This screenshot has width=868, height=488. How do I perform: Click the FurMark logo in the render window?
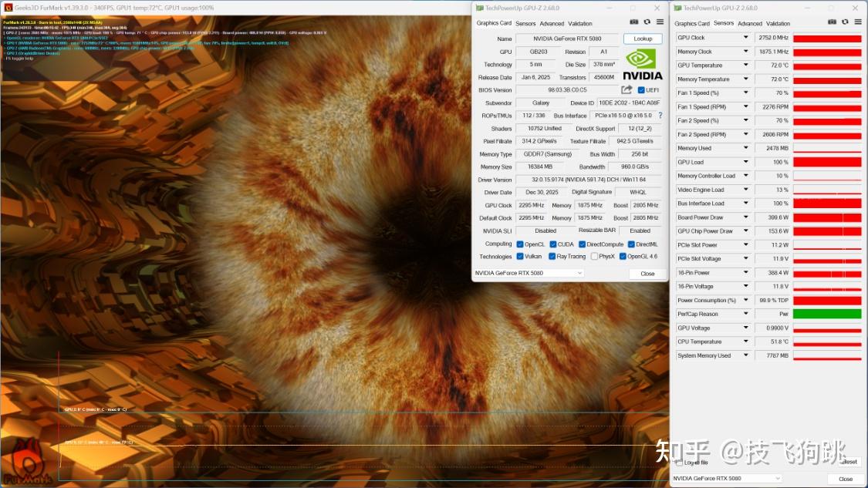click(x=28, y=462)
